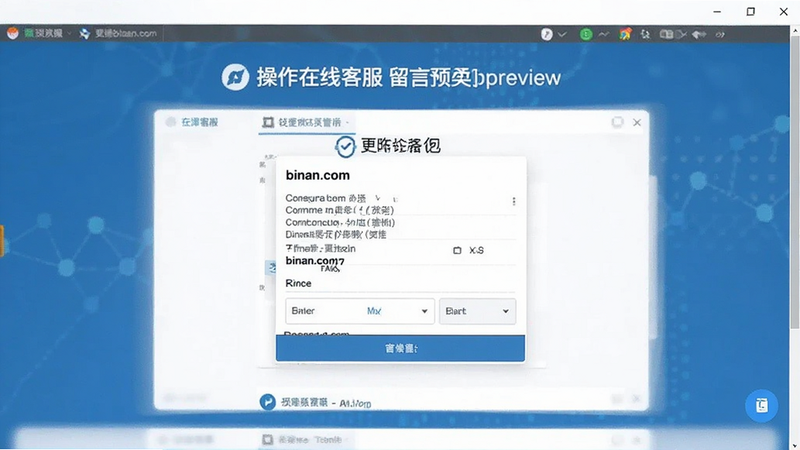Screen dimensions: 800x450
Task: Click the blue bird icon beside the binan.com tab
Action: point(85,34)
